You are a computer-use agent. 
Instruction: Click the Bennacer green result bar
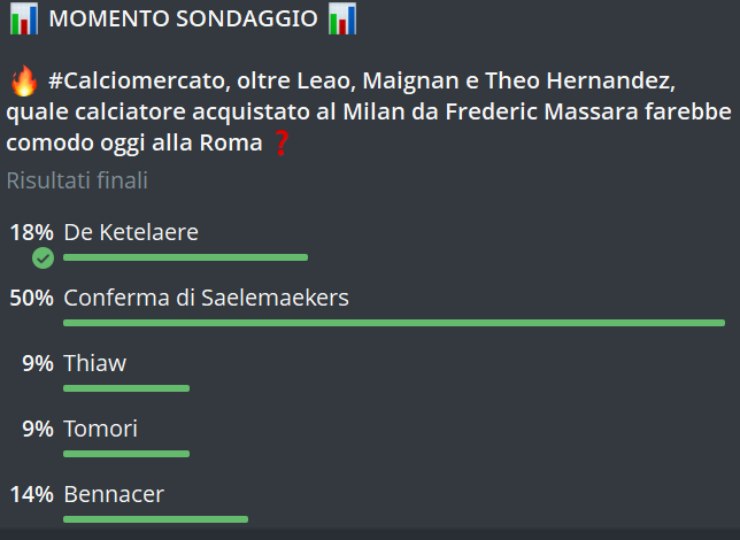coord(155,519)
